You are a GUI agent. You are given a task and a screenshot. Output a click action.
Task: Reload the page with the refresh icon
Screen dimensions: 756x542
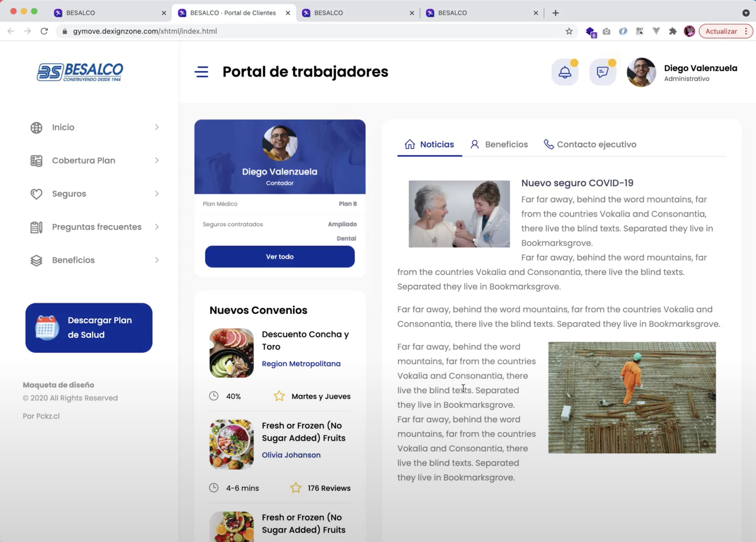44,31
